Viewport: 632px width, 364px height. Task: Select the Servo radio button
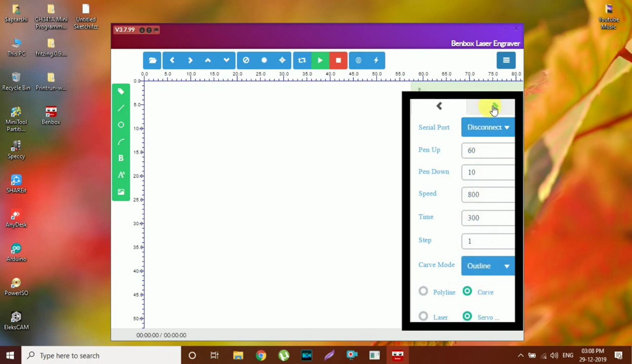pyautogui.click(x=467, y=316)
